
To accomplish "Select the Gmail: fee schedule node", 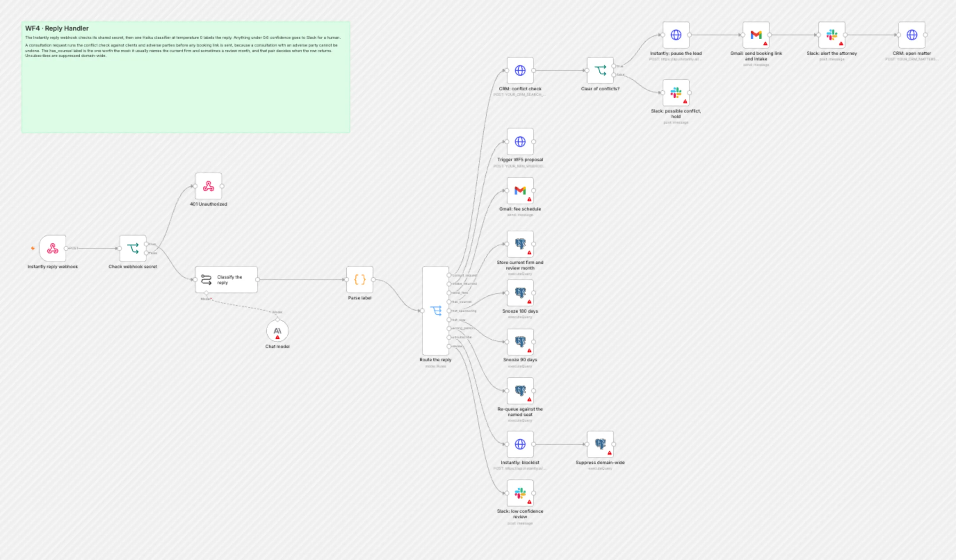I will coord(520,191).
